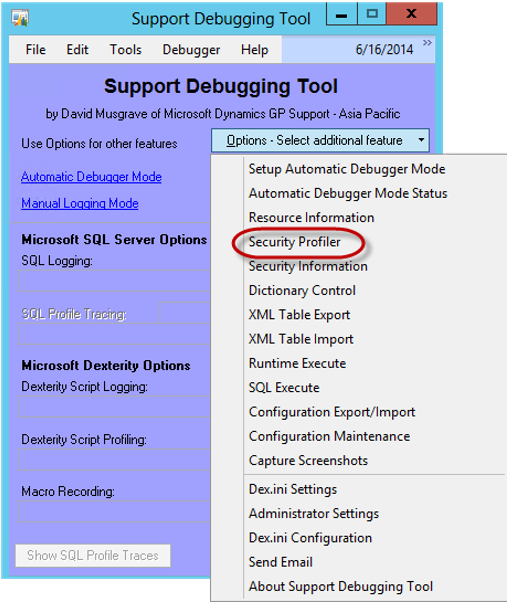
Task: Open Administrator Settings
Action: point(314,514)
